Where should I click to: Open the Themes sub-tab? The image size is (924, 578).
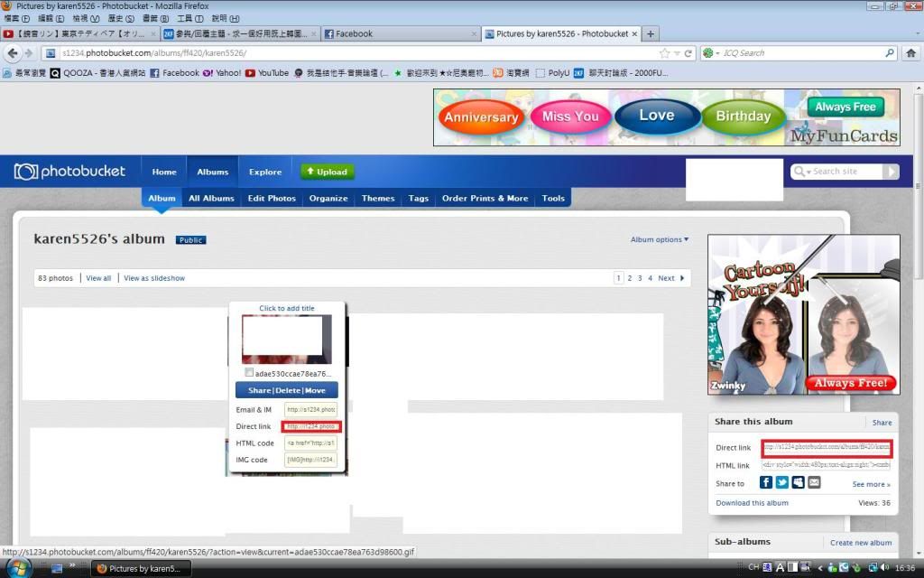pyautogui.click(x=378, y=198)
